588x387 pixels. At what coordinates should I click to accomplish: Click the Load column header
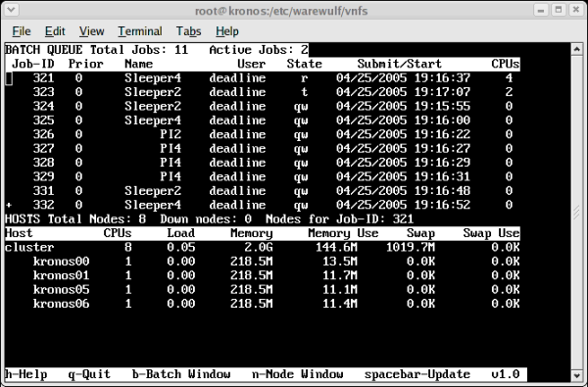pos(181,233)
